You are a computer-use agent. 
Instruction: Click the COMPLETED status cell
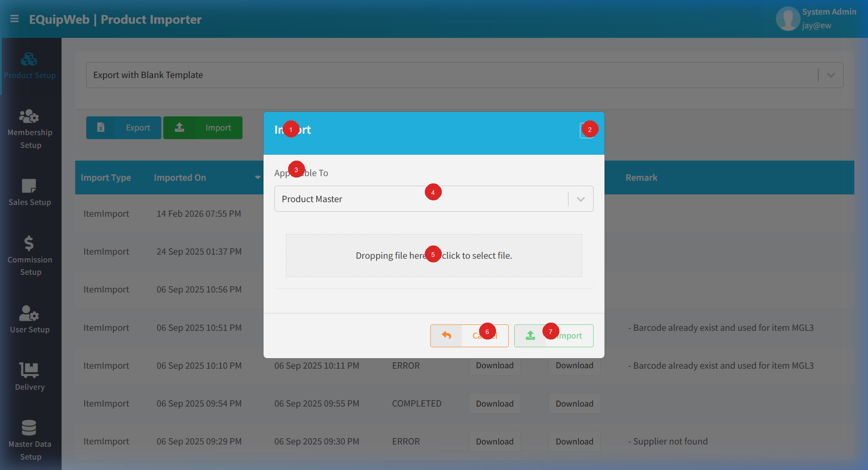417,403
